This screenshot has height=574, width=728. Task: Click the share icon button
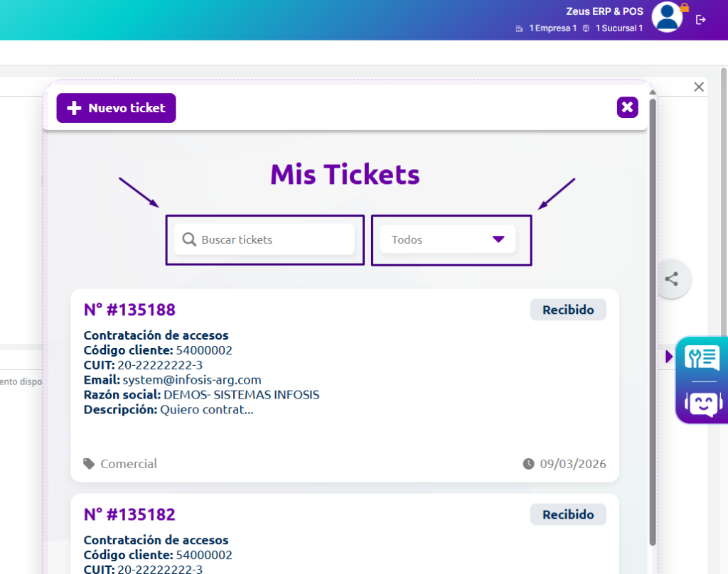tap(671, 279)
